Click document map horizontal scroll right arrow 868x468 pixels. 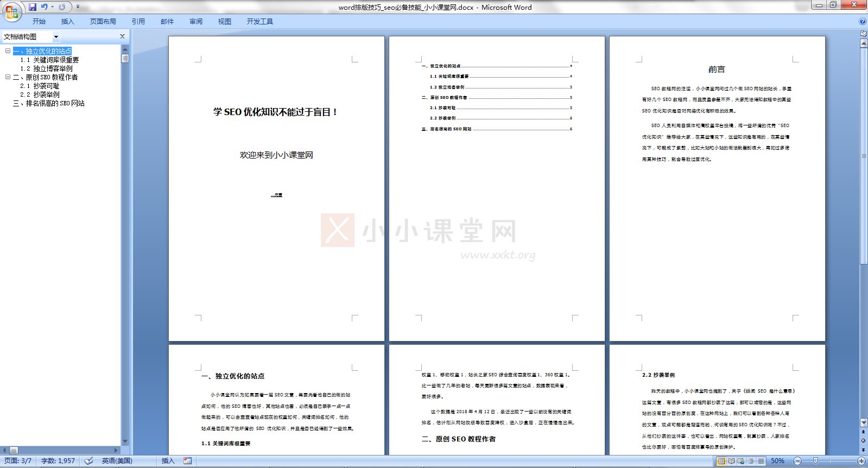[116, 450]
